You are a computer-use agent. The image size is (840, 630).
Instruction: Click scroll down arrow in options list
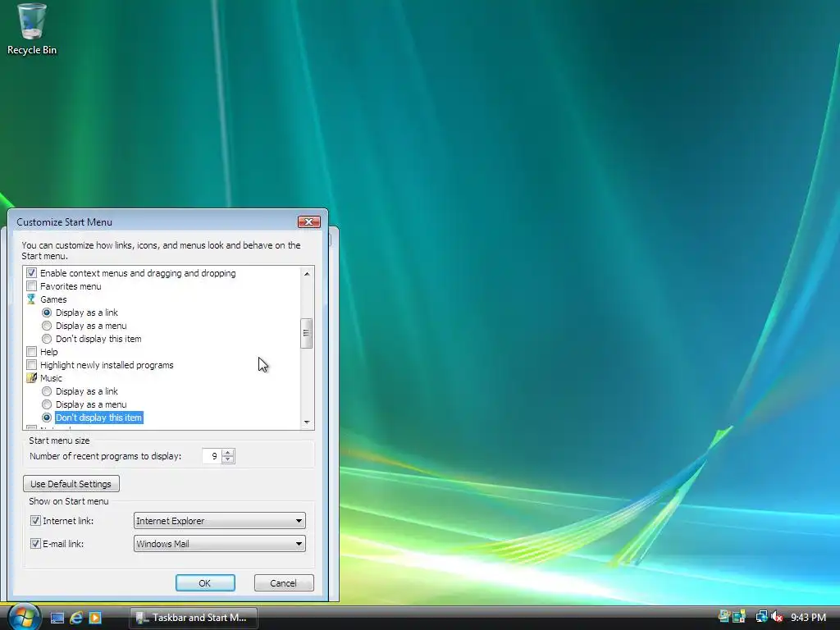click(x=307, y=422)
